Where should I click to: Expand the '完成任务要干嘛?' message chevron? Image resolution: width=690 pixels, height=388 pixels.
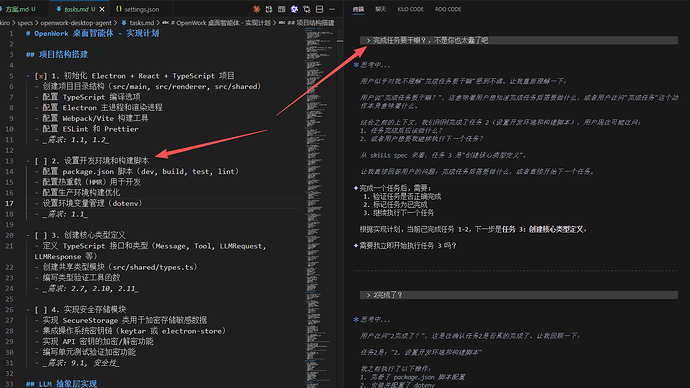(368, 40)
